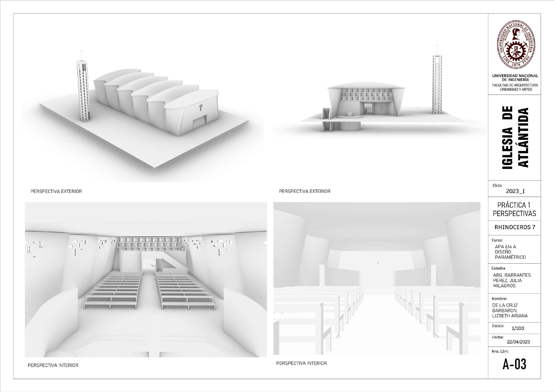Click the PRÁCTICA 1 PERSPECTIVAS heading

click(514, 209)
